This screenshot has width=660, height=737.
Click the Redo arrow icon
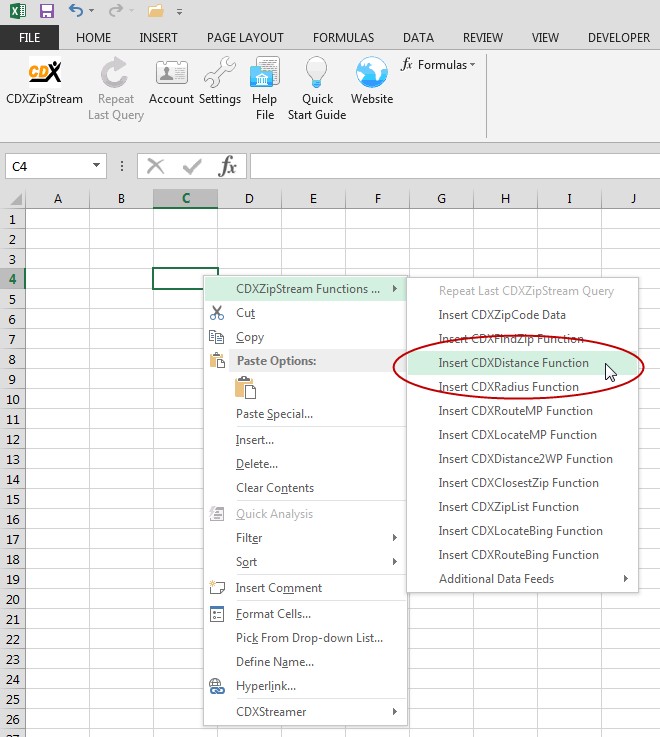point(116,10)
